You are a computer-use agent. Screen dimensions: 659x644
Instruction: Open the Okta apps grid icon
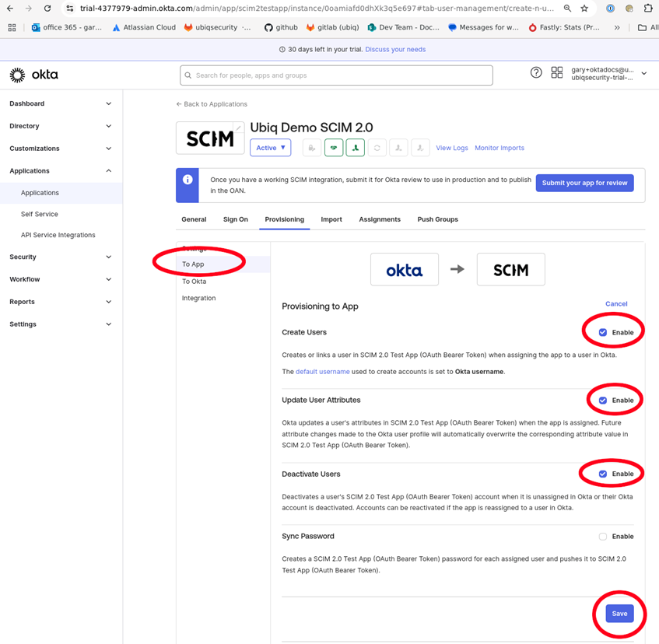point(557,72)
